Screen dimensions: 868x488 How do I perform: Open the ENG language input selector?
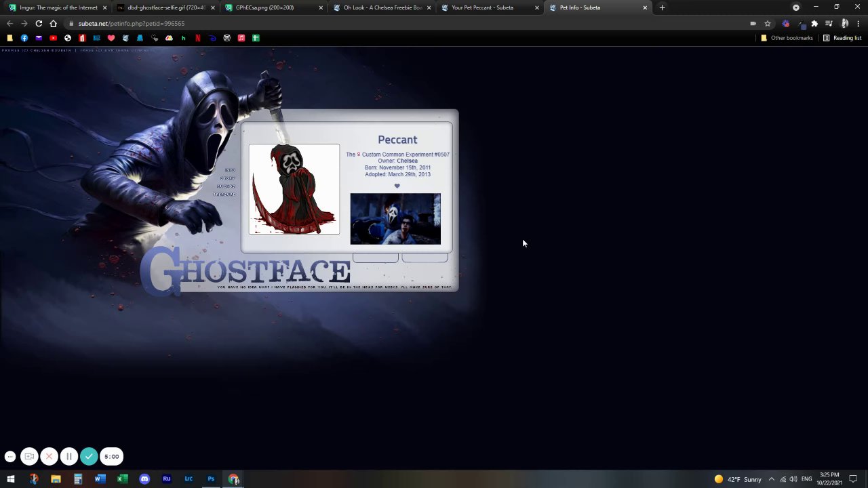pos(806,479)
